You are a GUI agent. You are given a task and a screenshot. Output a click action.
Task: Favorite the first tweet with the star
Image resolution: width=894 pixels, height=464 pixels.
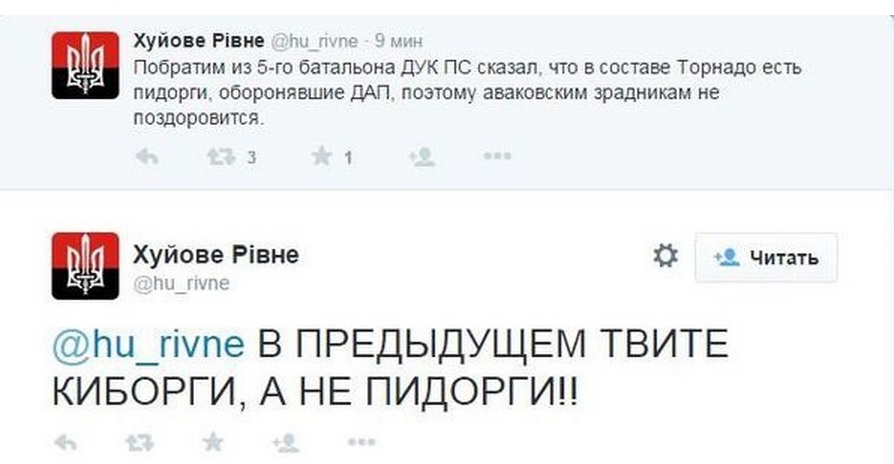tap(322, 157)
